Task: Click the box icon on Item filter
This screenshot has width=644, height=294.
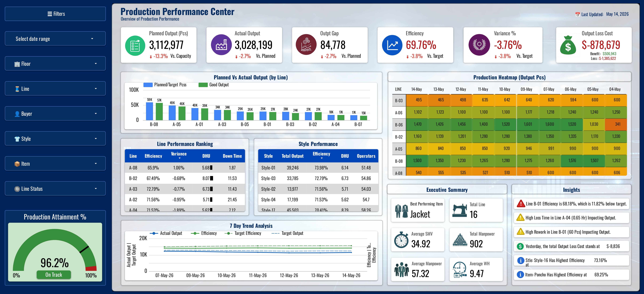Action: click(17, 164)
